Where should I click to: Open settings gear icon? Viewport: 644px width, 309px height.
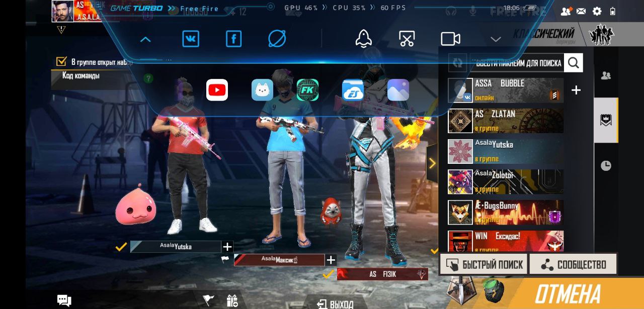tap(597, 11)
